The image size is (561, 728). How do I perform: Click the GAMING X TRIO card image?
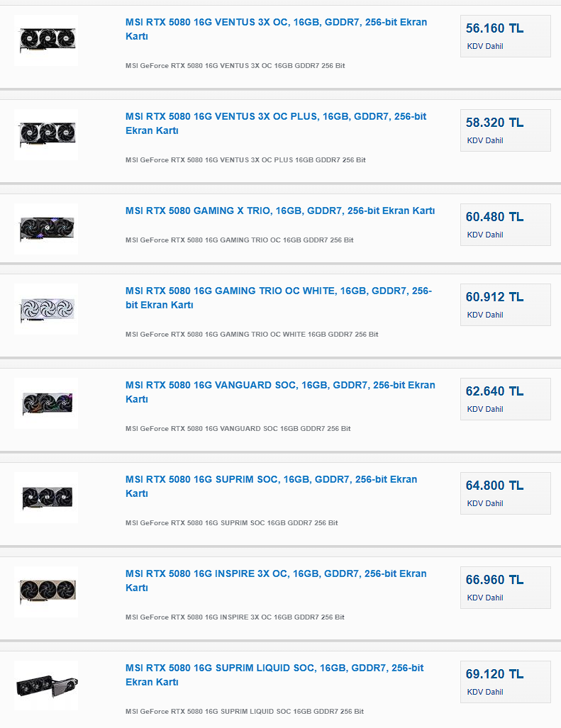coord(46,228)
